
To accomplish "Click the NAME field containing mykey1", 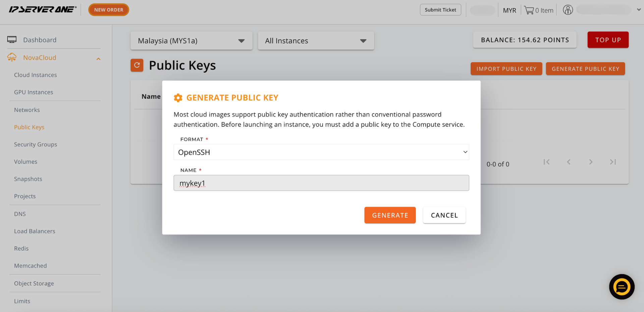I will [x=321, y=183].
